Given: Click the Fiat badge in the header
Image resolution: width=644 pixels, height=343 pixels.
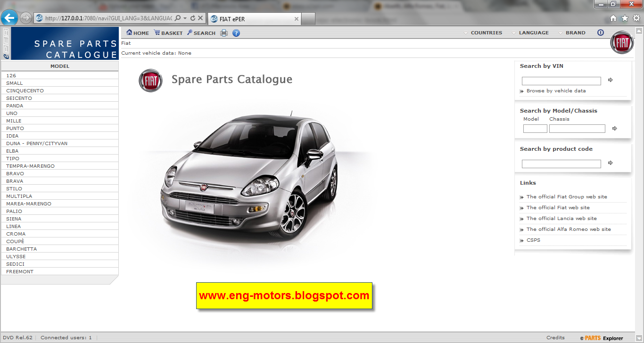Looking at the screenshot, I should pyautogui.click(x=622, y=42).
